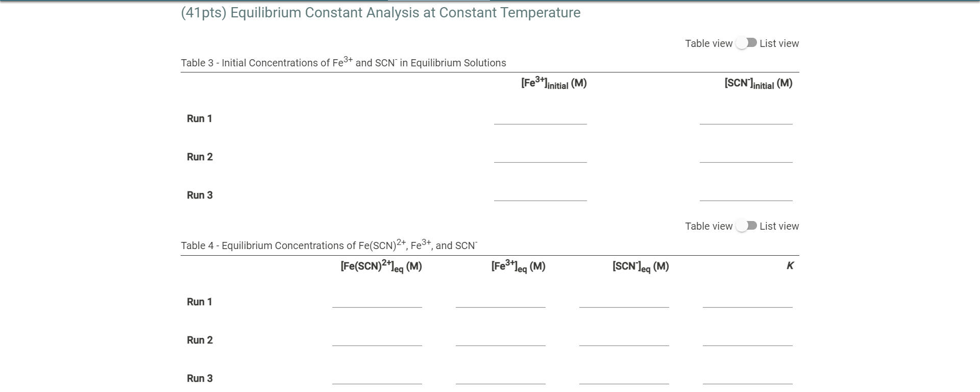The width and height of the screenshot is (980, 392).
Task: Click Run 2 initial Fe3+ concentration field
Action: [x=540, y=159]
